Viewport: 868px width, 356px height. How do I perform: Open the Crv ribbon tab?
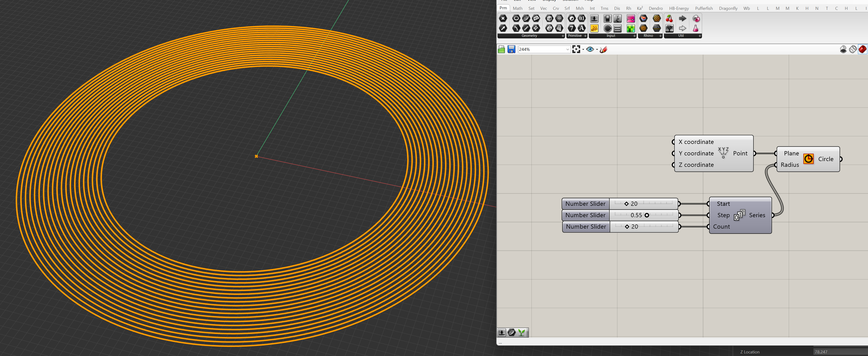pos(556,8)
